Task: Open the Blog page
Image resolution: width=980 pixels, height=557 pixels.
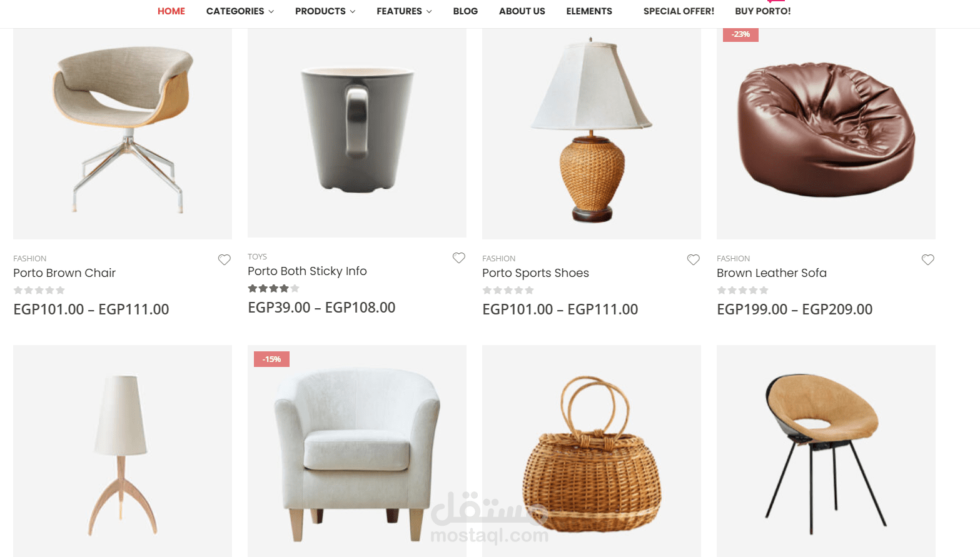Action: [x=465, y=11]
